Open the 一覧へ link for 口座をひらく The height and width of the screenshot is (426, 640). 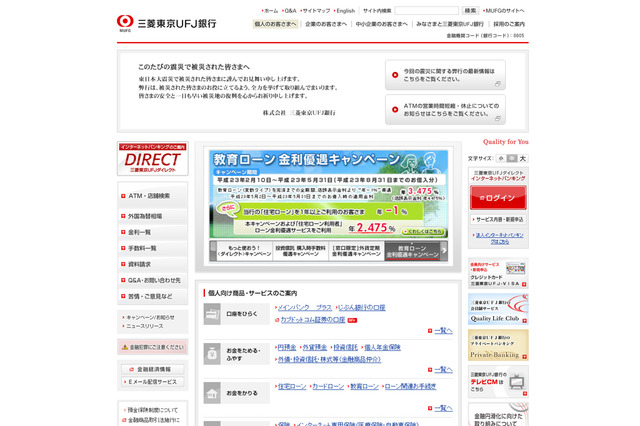coord(443,331)
